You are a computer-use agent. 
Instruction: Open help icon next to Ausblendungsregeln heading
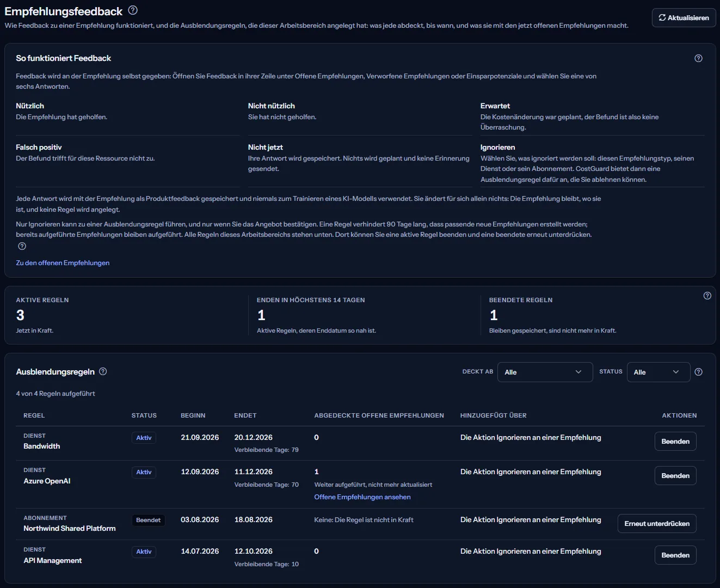point(103,371)
